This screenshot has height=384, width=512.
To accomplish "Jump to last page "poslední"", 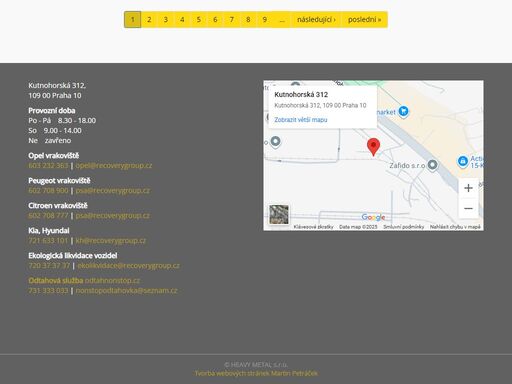I will [x=364, y=20].
